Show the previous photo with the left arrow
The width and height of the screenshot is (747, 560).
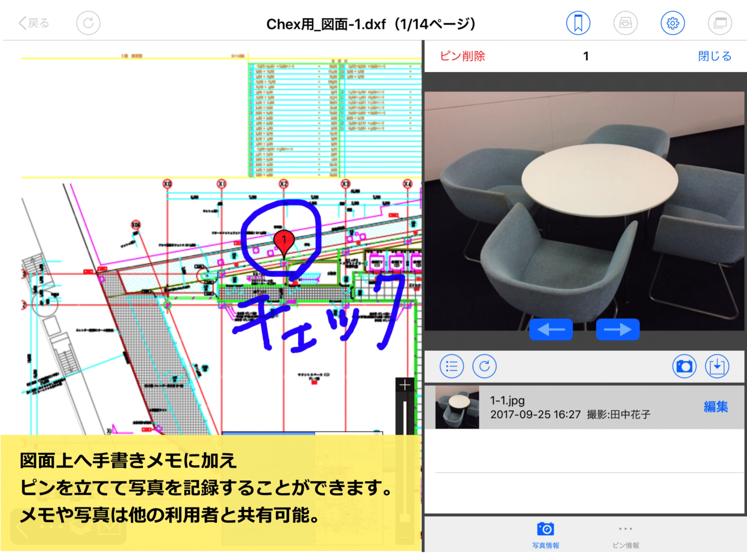tap(551, 329)
